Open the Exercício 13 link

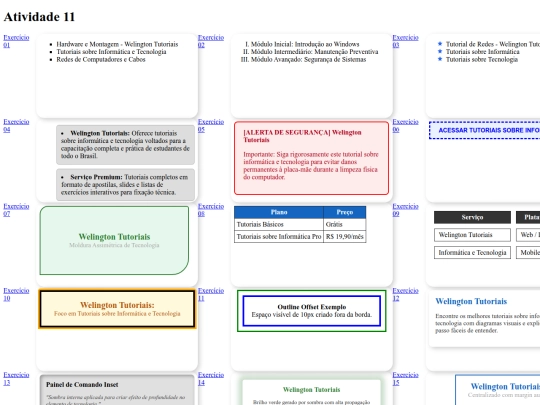pyautogui.click(x=16, y=378)
